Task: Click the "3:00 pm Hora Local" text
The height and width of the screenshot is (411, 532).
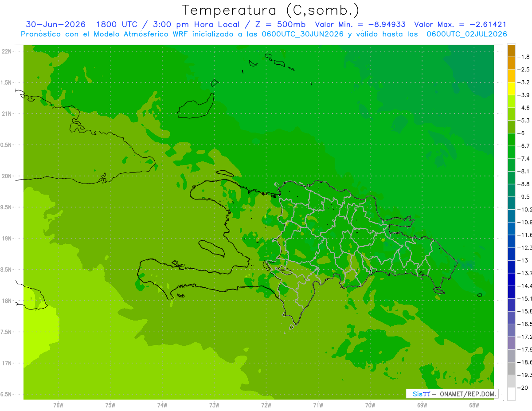Action: [196, 24]
